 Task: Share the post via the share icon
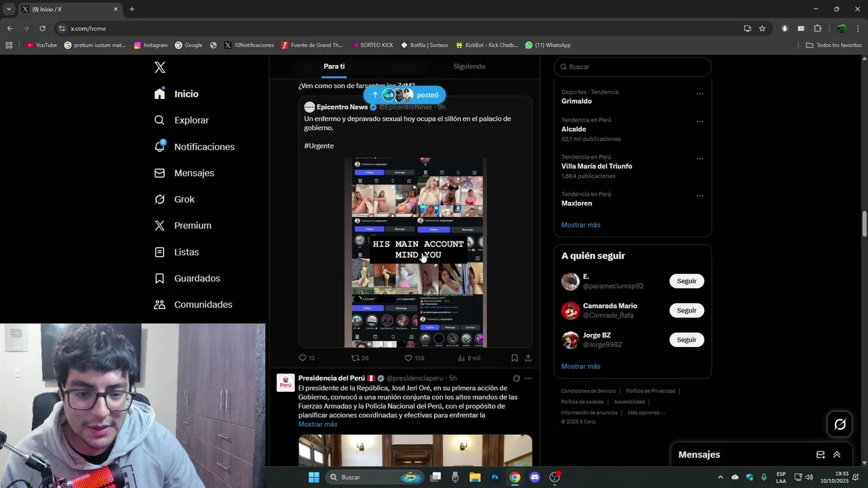coord(528,358)
